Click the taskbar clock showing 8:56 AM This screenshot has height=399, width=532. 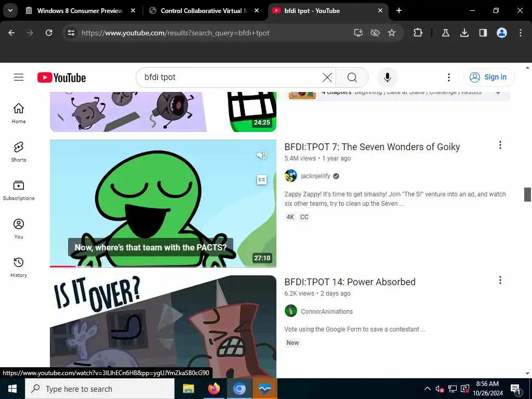pyautogui.click(x=487, y=389)
